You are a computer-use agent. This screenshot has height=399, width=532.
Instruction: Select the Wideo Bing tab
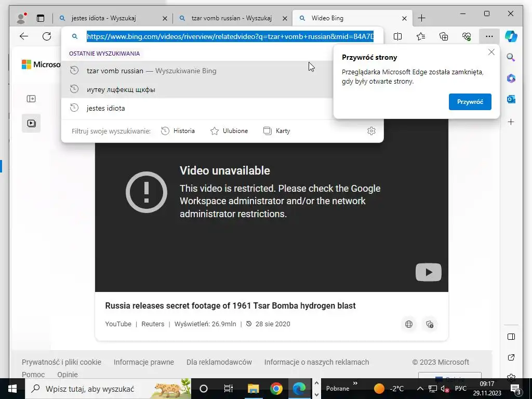click(327, 18)
